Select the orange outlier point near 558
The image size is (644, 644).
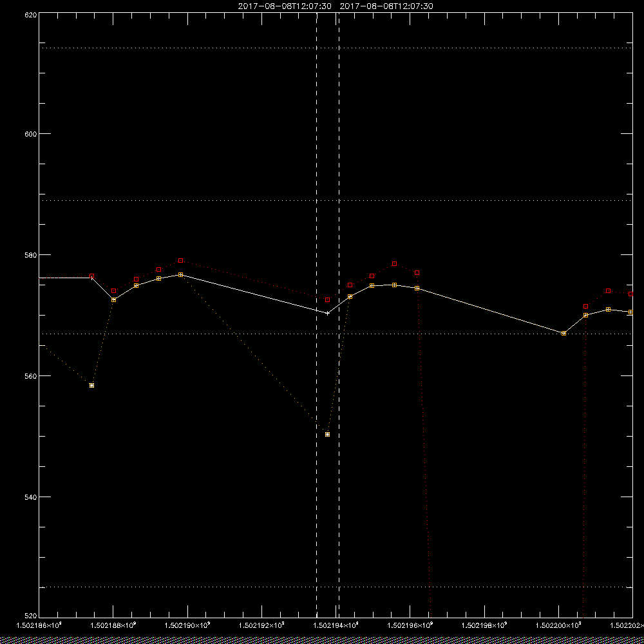[91, 385]
